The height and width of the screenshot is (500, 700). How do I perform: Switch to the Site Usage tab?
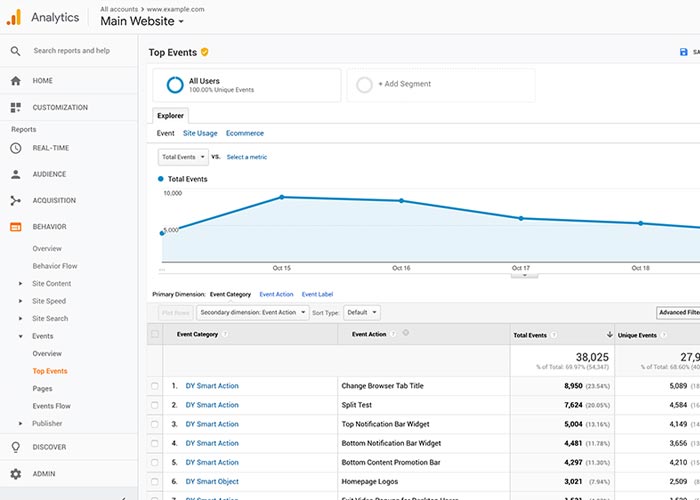point(200,133)
